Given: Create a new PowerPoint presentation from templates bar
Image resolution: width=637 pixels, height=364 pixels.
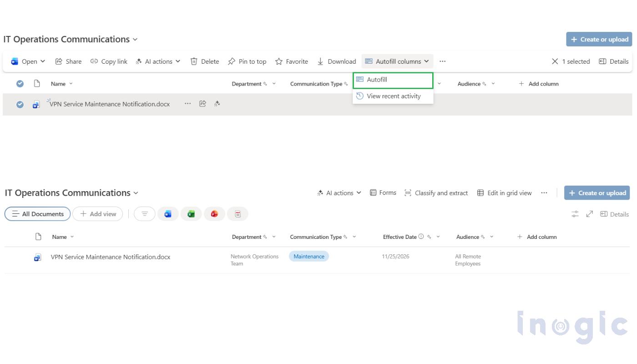Looking at the screenshot, I should pyautogui.click(x=214, y=214).
